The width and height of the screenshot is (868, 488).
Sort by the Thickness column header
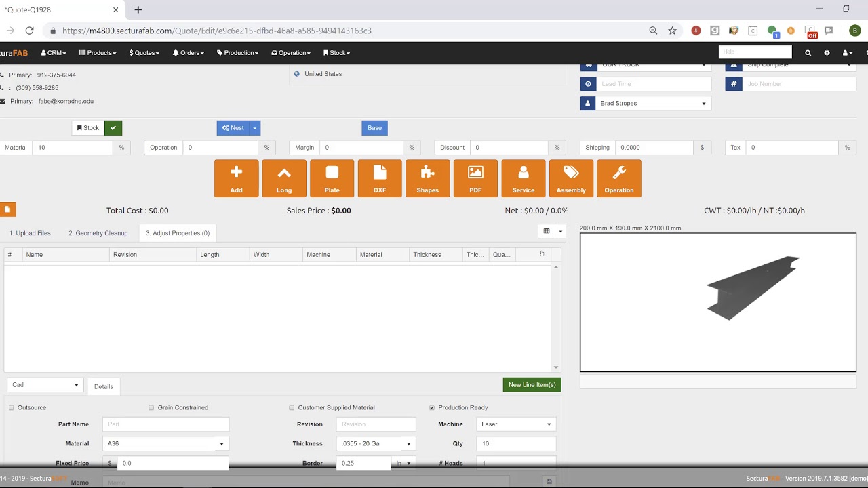(437, 255)
